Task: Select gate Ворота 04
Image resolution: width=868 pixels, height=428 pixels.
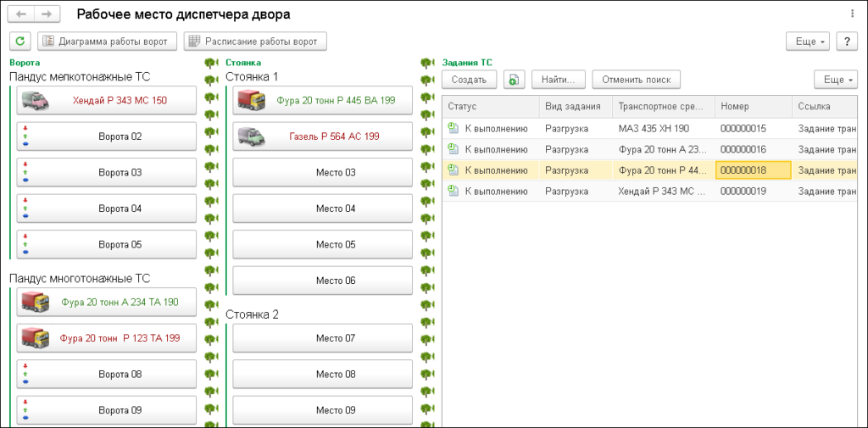Action: 107,208
